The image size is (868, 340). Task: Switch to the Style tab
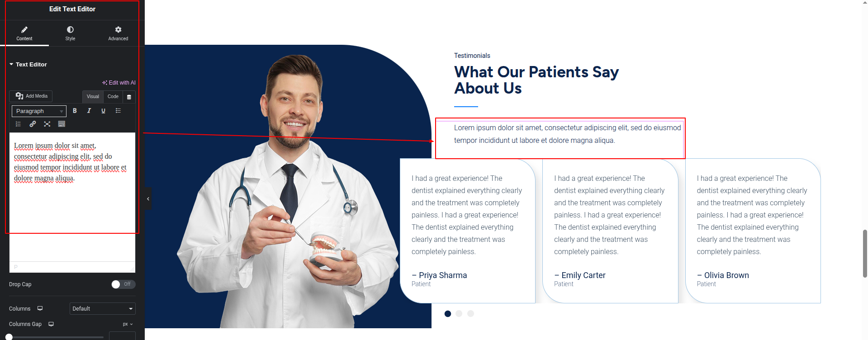click(70, 33)
